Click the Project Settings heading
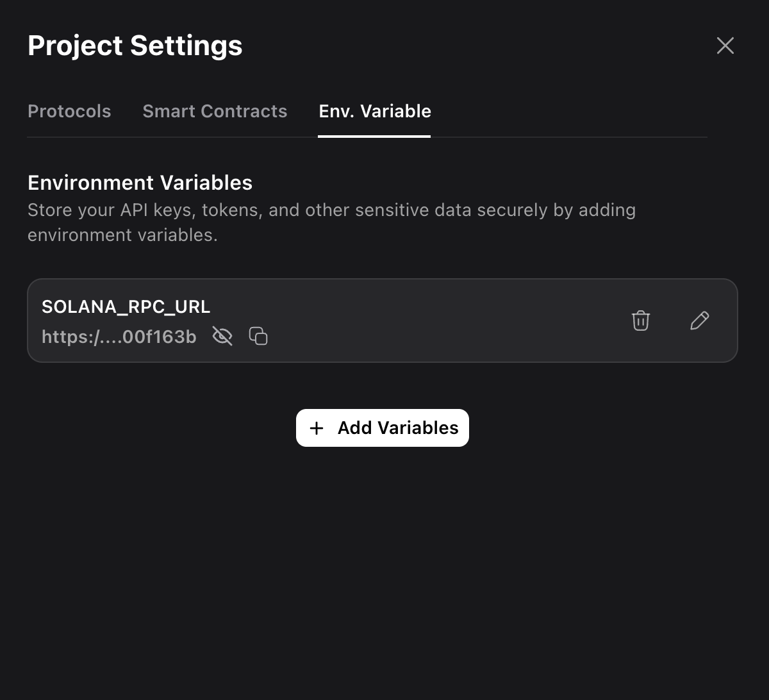Image resolution: width=769 pixels, height=700 pixels. point(135,45)
